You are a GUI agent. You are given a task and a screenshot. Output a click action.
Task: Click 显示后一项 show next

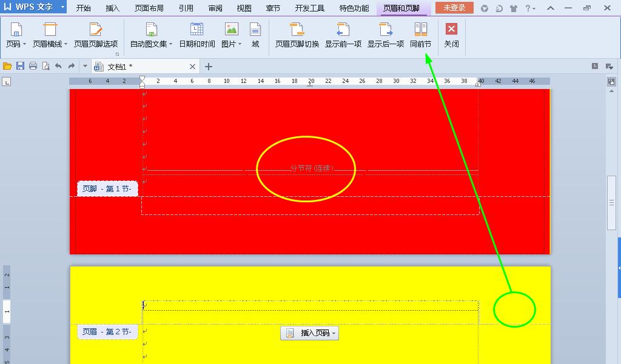385,35
